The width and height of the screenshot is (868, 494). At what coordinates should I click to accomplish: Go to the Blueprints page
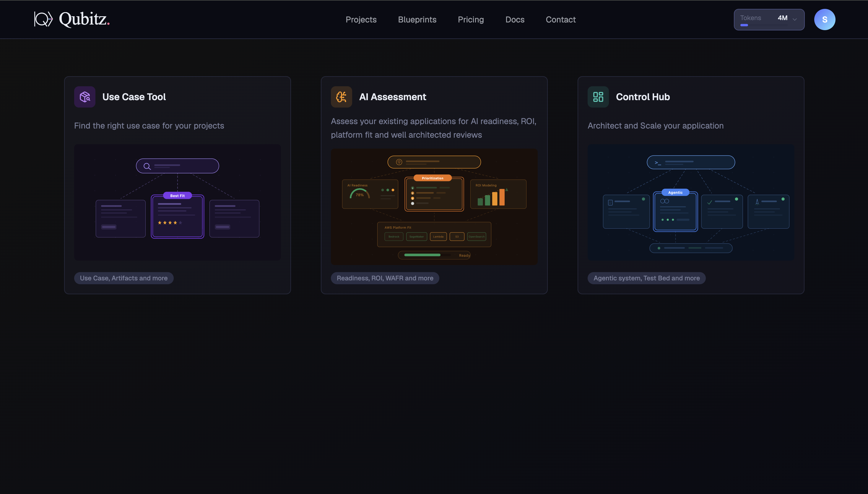coord(417,20)
